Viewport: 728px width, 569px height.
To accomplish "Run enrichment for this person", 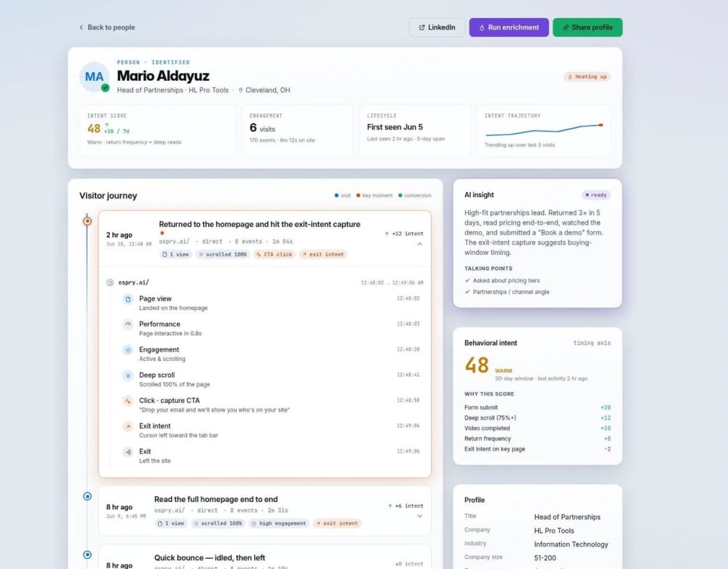I will tap(509, 28).
